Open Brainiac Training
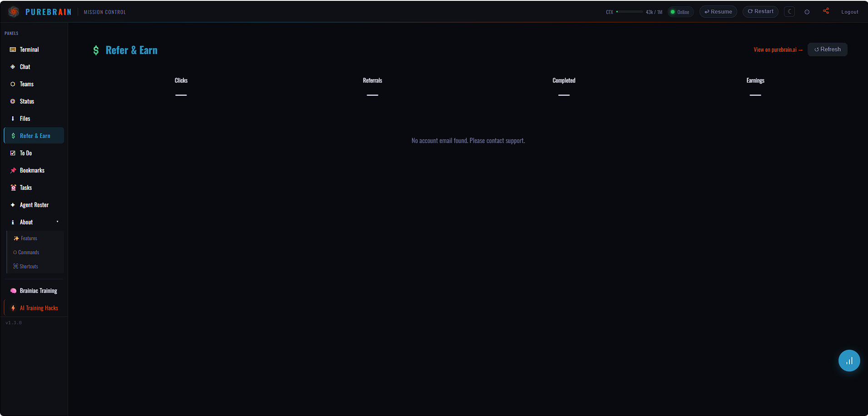 34,291
